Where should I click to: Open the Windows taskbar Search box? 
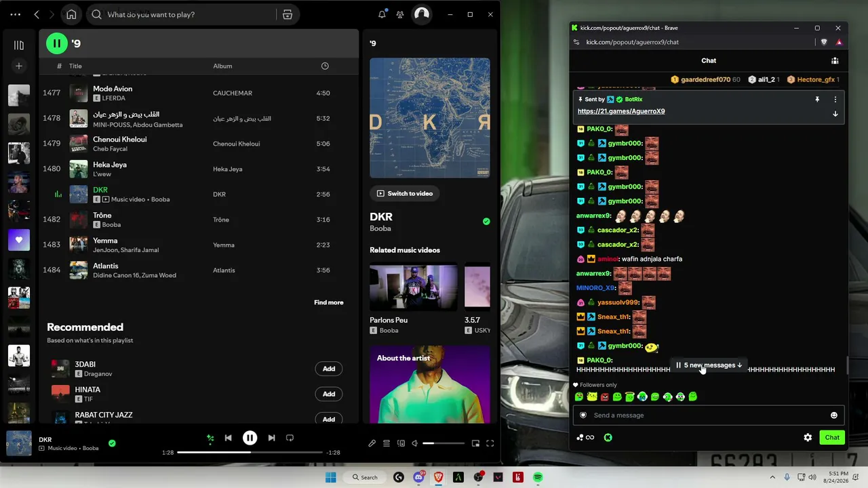coord(365,477)
